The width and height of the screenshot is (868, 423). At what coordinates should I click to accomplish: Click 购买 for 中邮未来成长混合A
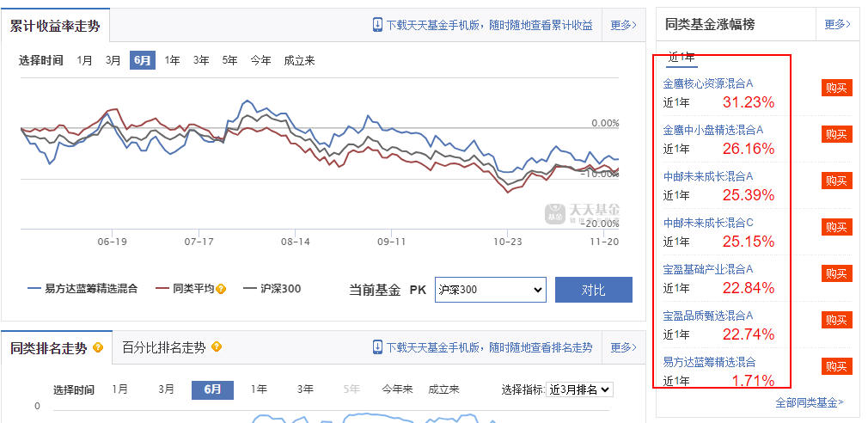(836, 181)
